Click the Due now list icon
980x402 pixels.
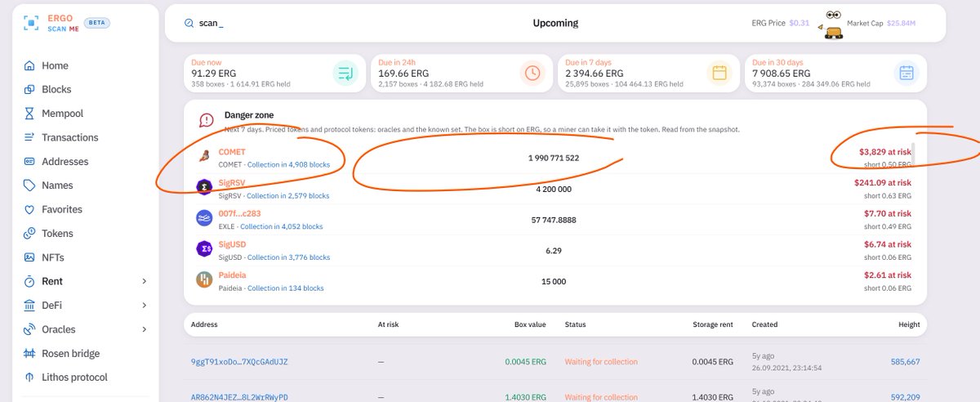345,73
